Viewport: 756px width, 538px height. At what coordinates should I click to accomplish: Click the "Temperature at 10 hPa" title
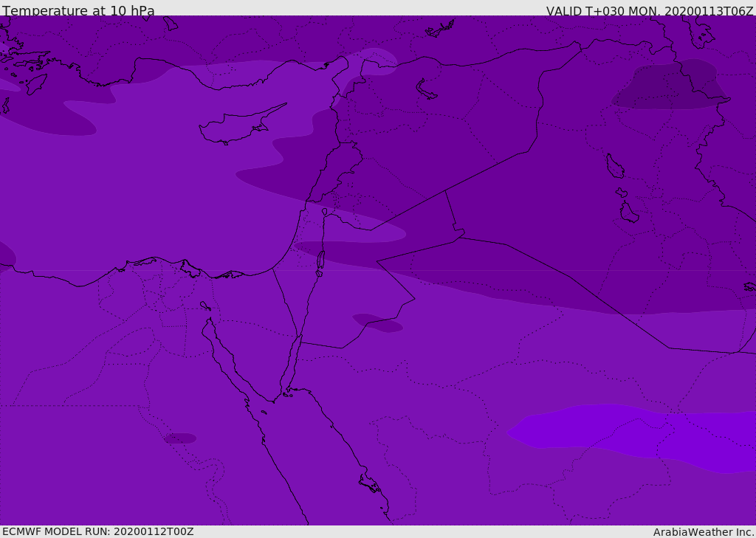click(x=78, y=11)
